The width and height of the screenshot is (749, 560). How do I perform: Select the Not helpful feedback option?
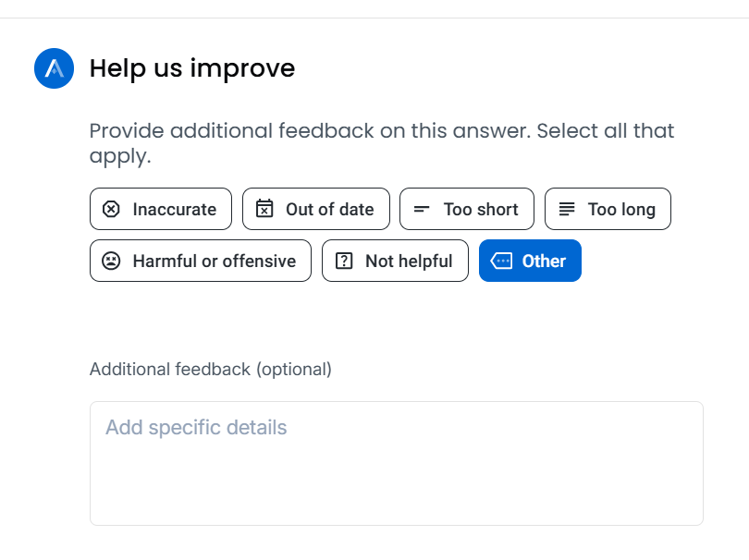(395, 261)
